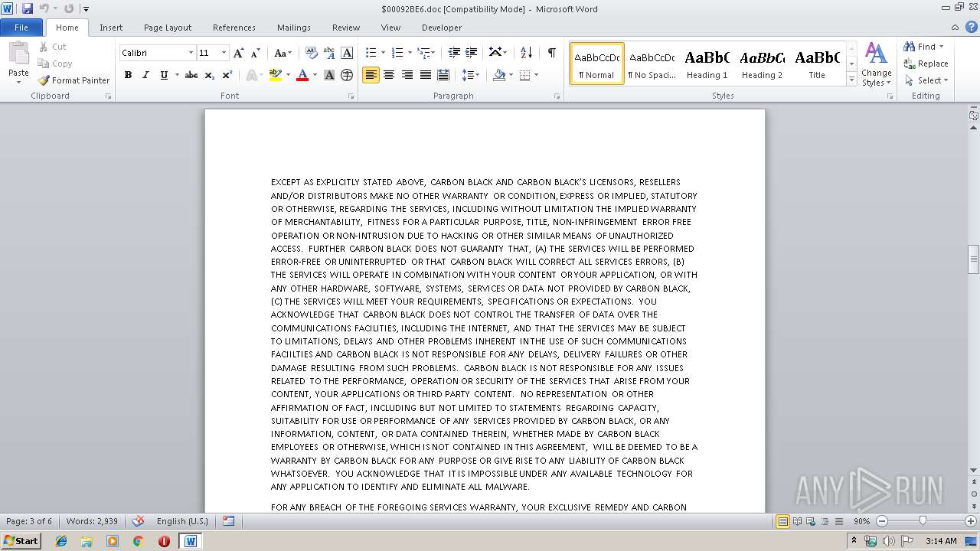Click the Cut command
Viewport: 980px width, 551px height.
coord(53,47)
